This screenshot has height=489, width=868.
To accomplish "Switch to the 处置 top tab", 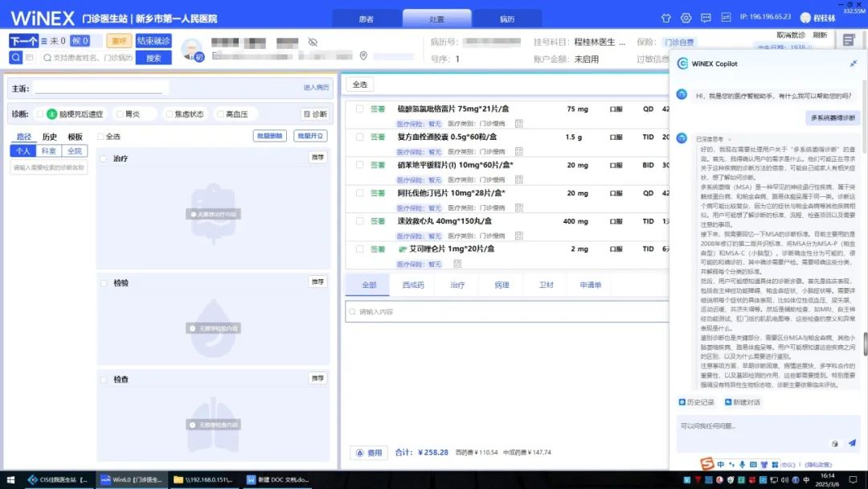I will click(x=436, y=18).
